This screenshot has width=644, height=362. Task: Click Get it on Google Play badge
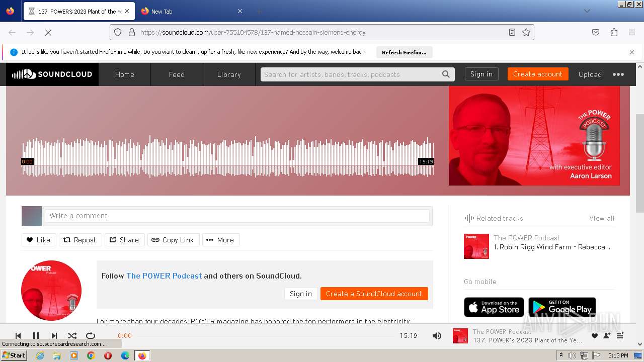(x=562, y=307)
